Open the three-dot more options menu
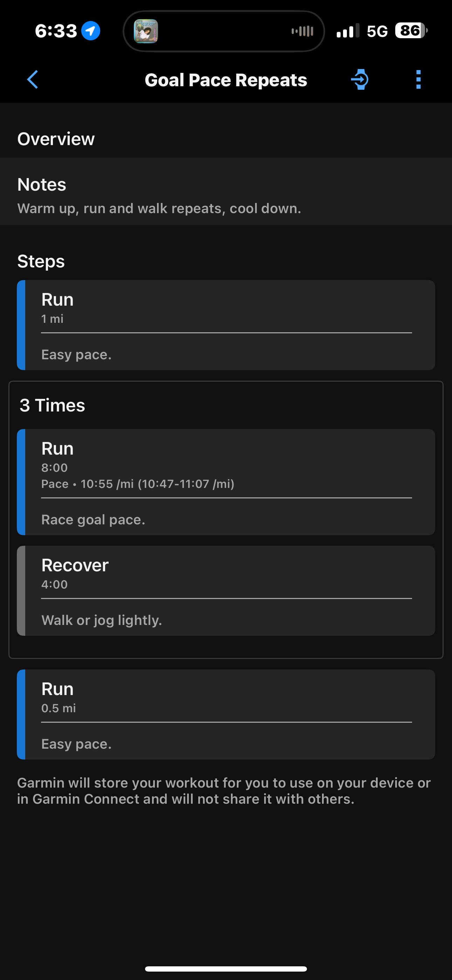This screenshot has width=452, height=980. click(x=418, y=80)
